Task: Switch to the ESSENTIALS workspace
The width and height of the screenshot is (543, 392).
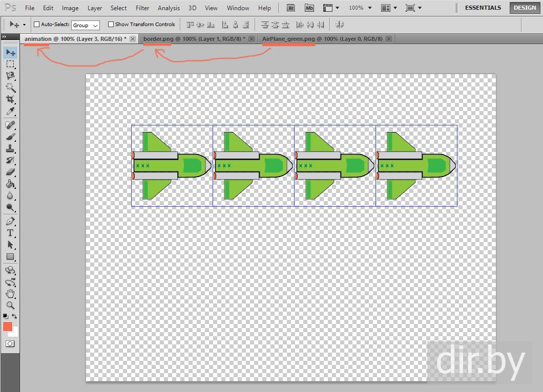Action: click(x=483, y=8)
